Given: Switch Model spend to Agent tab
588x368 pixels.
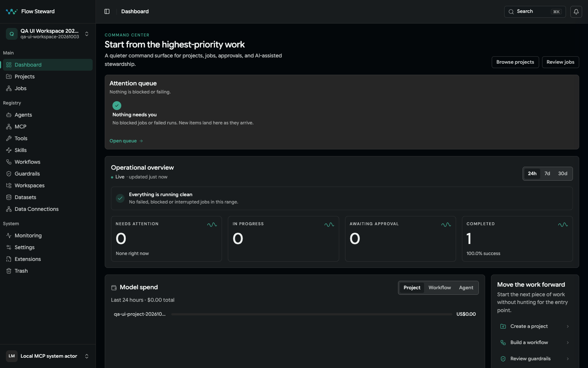Looking at the screenshot, I should 466,288.
